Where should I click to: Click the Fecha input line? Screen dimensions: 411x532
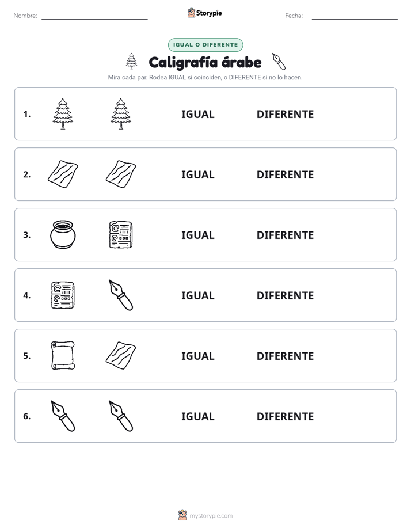(355, 16)
